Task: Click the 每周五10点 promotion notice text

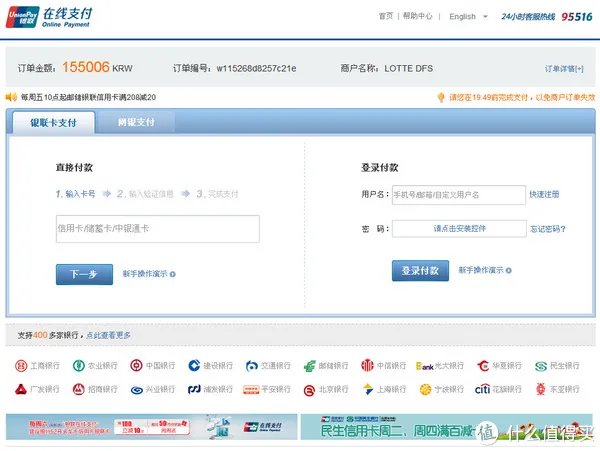Action: (x=88, y=97)
